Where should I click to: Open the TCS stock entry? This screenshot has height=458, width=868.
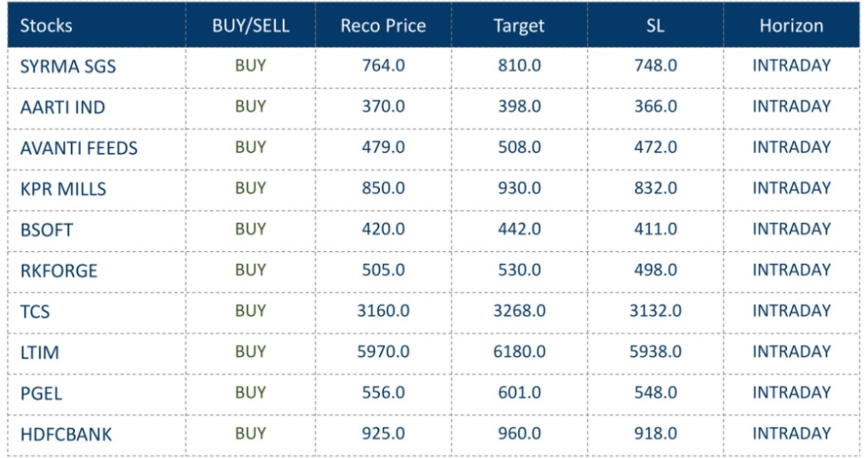pyautogui.click(x=35, y=312)
